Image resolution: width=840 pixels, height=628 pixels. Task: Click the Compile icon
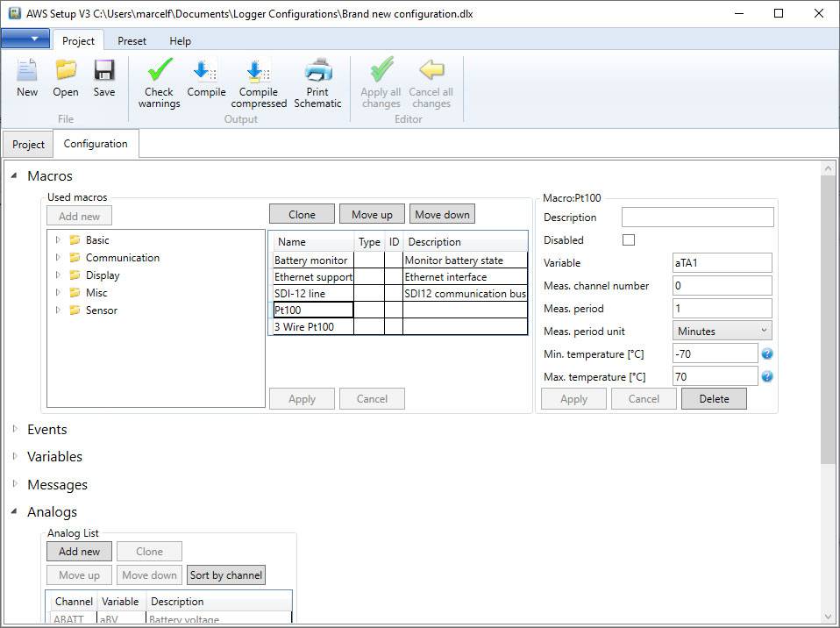point(206,70)
